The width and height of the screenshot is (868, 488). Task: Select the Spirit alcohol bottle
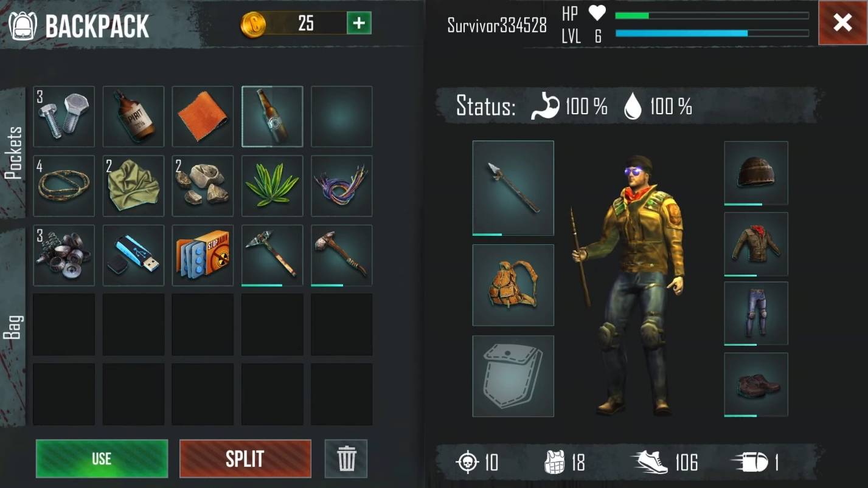[133, 117]
